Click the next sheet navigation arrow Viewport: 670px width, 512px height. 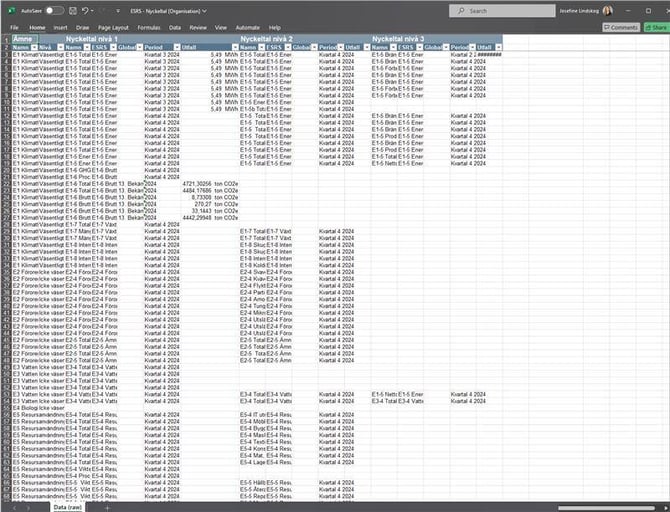[x=29, y=508]
